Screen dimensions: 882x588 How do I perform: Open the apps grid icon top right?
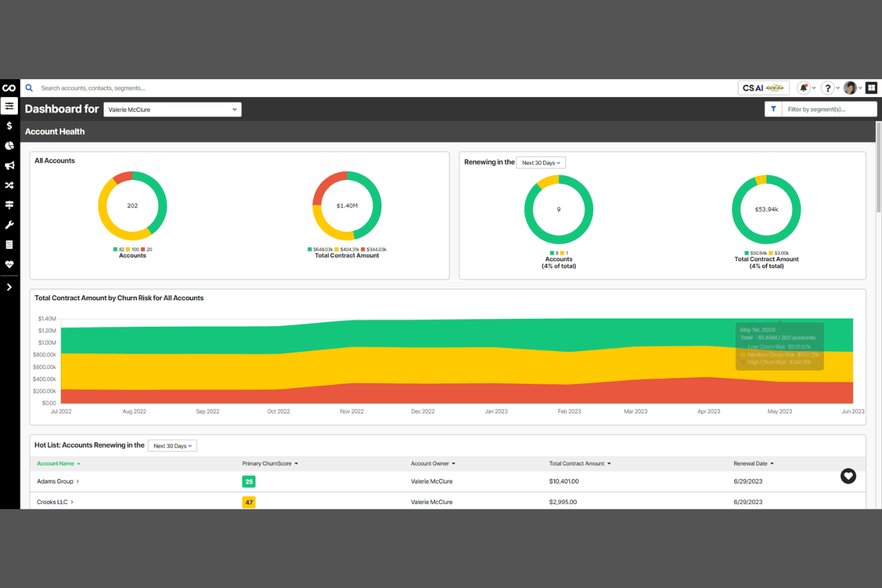pyautogui.click(x=871, y=88)
